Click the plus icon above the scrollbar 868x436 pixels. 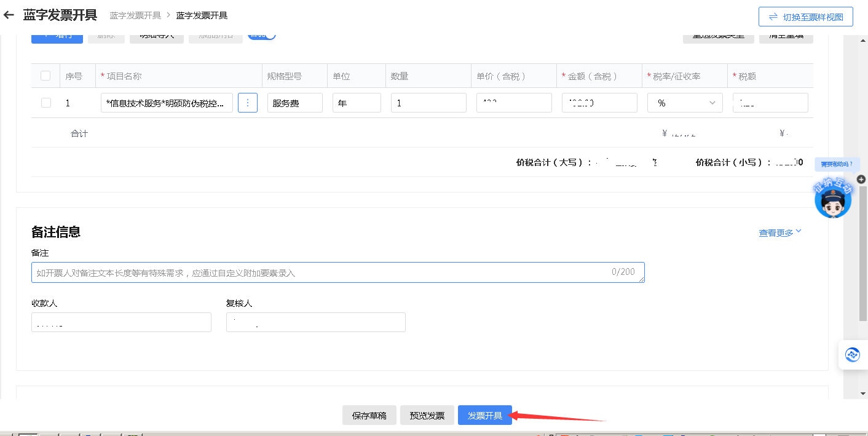[x=861, y=179]
